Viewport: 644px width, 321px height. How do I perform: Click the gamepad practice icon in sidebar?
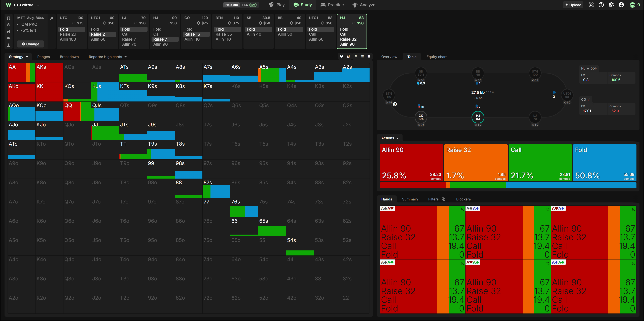[x=9, y=38]
